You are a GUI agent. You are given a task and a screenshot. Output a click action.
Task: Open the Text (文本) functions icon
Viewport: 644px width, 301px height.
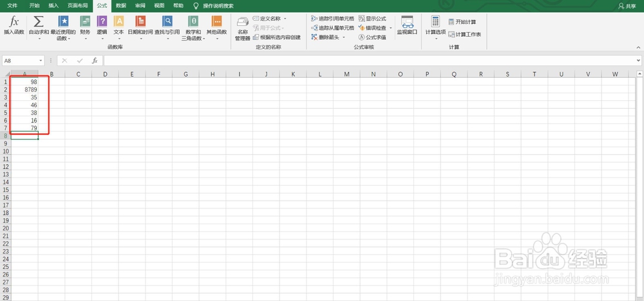pos(118,22)
